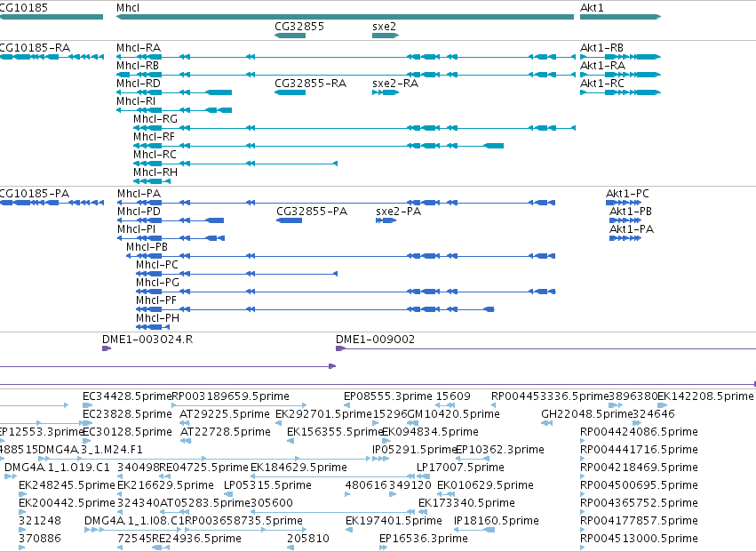
Task: Pick protein label Mhcl-PD
Action: [139, 212]
